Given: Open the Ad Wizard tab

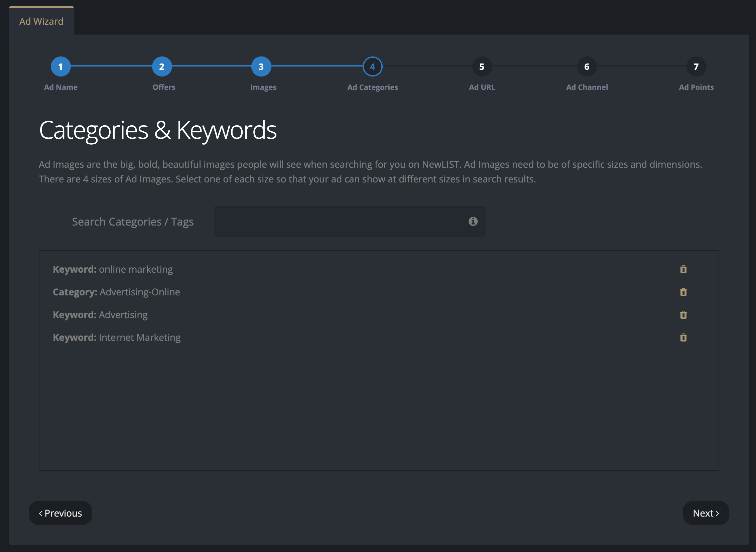Looking at the screenshot, I should (x=41, y=21).
